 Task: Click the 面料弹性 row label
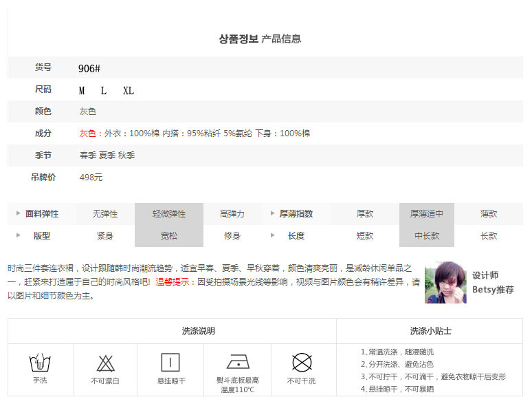pos(42,214)
